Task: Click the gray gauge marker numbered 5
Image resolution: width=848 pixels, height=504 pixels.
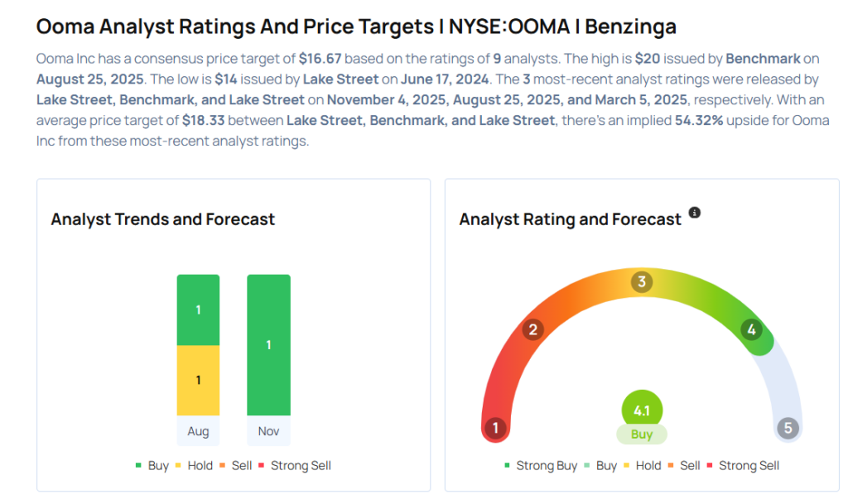Action: 788,428
